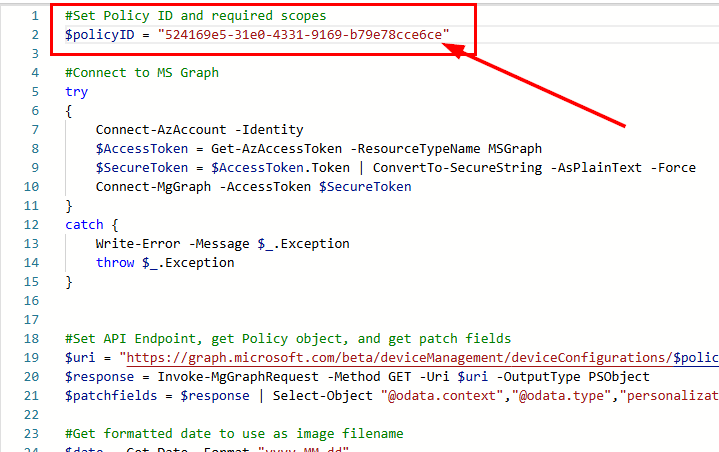This screenshot has height=452, width=719.
Task: Click the '#Connect to MS Graph' comment
Action: coord(141,72)
